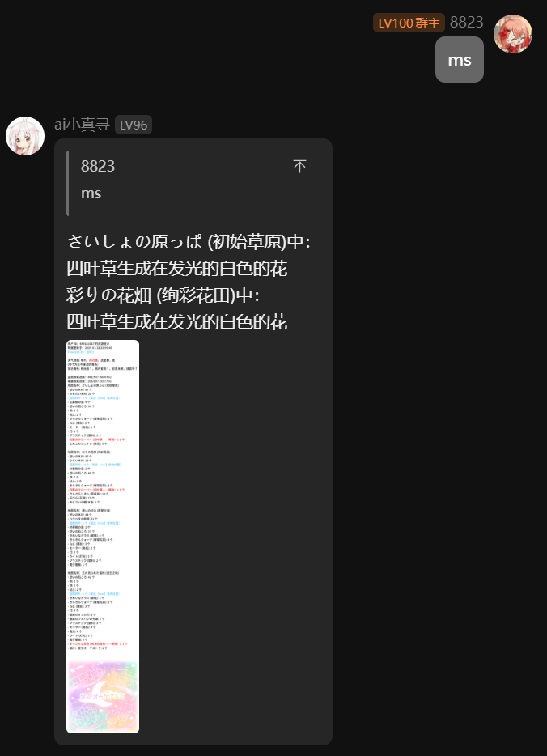Click the quoted "ms" text in the reply
The width and height of the screenshot is (547, 756).
pyautogui.click(x=91, y=193)
